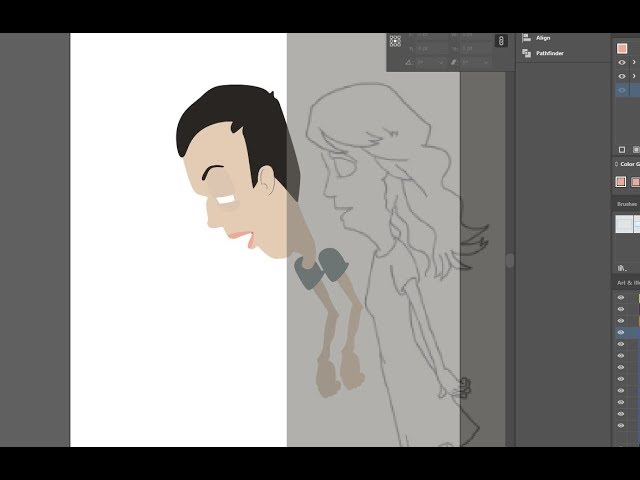Image resolution: width=640 pixels, height=480 pixels.
Task: Click the 'Pathfinder' label text
Action: pyautogui.click(x=550, y=53)
